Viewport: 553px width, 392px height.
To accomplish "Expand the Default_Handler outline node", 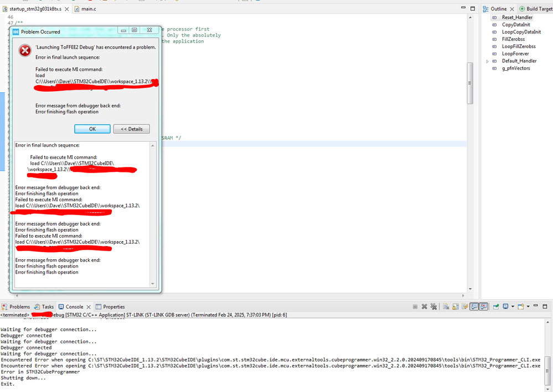I will coord(487,61).
